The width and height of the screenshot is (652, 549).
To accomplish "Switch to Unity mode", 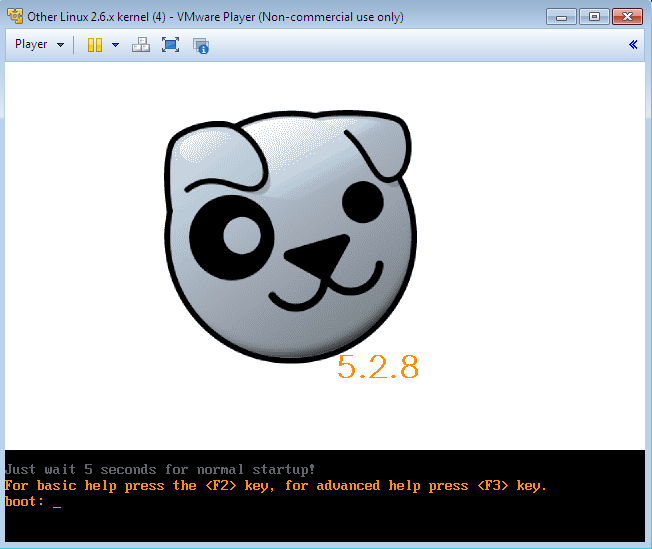I will [201, 45].
